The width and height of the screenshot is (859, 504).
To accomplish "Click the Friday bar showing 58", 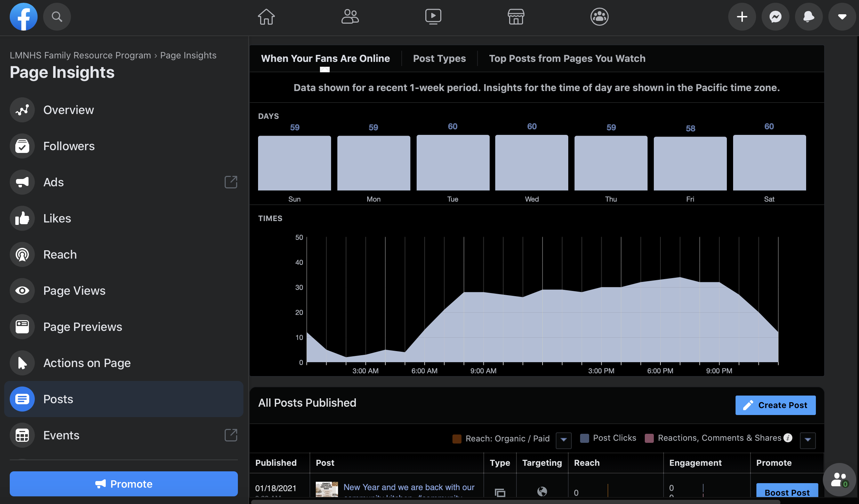I will [x=690, y=164].
